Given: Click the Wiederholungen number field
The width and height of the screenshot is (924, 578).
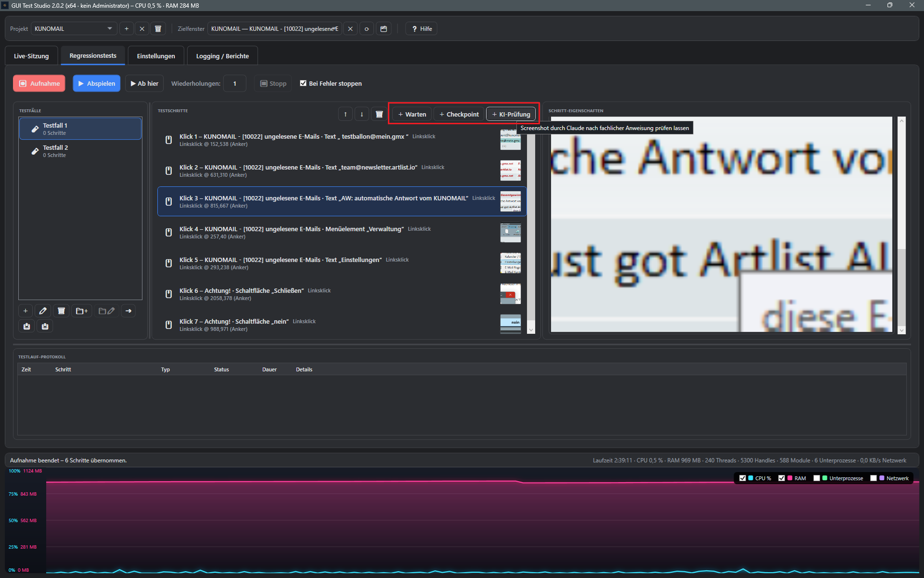Looking at the screenshot, I should [x=235, y=83].
